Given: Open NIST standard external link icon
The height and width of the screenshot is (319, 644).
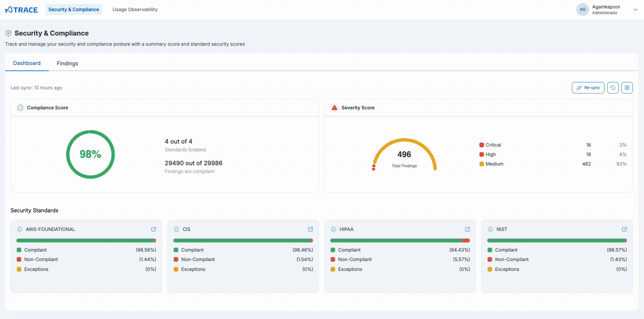Looking at the screenshot, I should click(x=624, y=229).
